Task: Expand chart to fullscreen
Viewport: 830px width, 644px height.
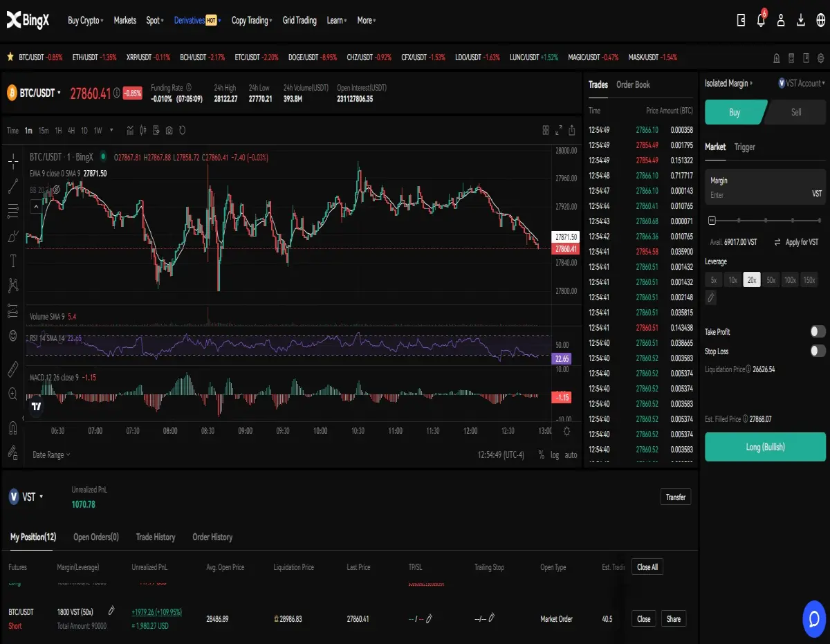Action: pyautogui.click(x=559, y=130)
